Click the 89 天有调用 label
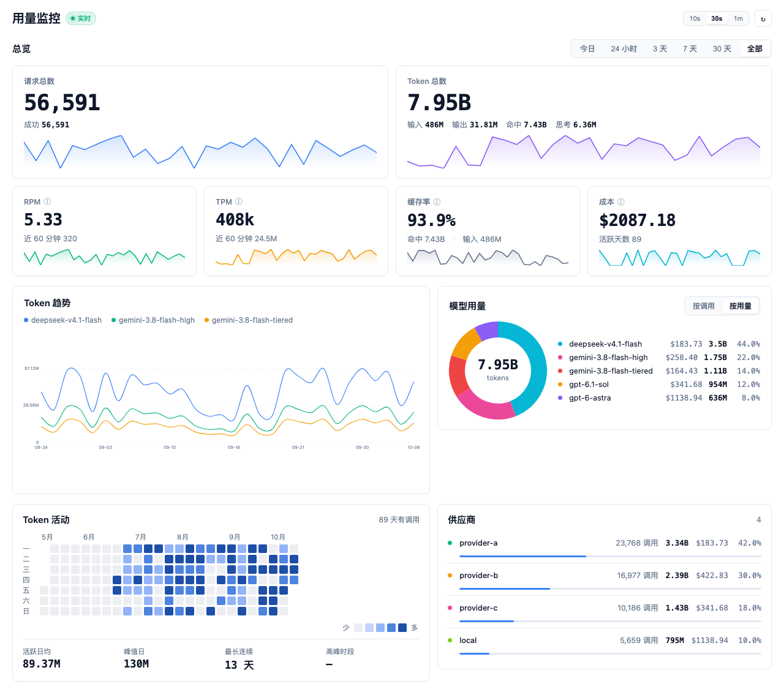784x692 pixels. pos(399,520)
